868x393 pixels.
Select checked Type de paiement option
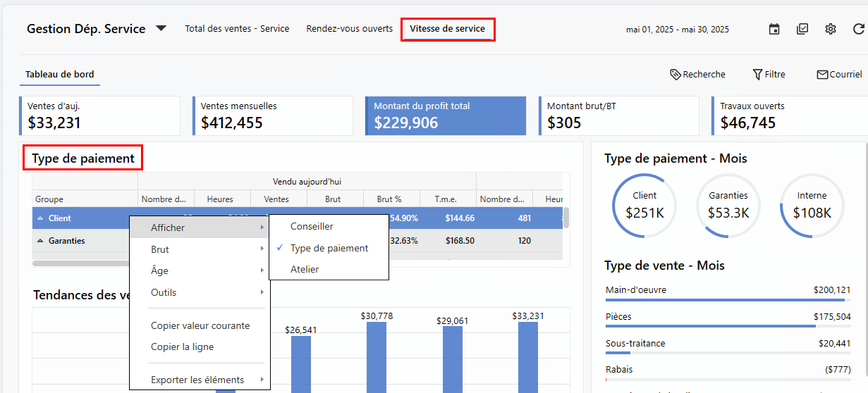coord(329,248)
